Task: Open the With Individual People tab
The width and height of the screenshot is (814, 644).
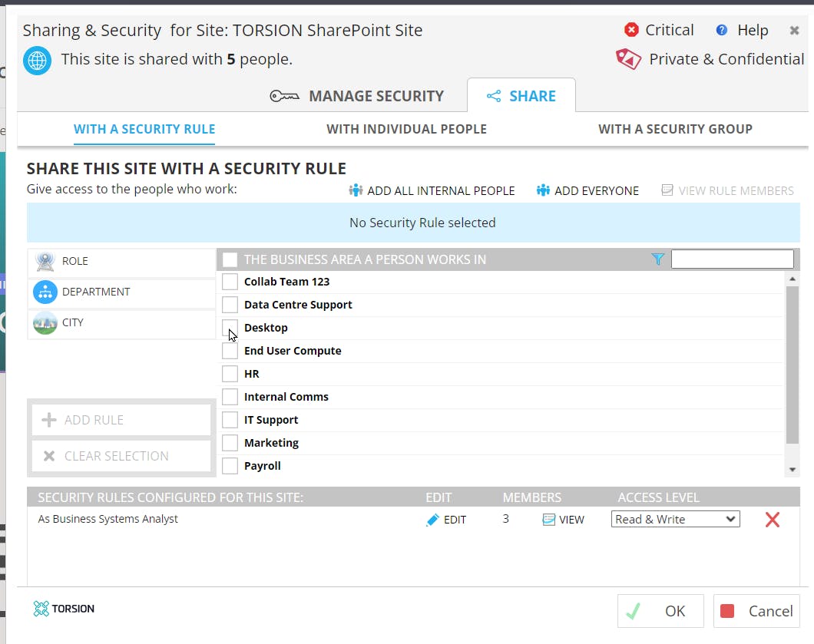Action: [406, 129]
